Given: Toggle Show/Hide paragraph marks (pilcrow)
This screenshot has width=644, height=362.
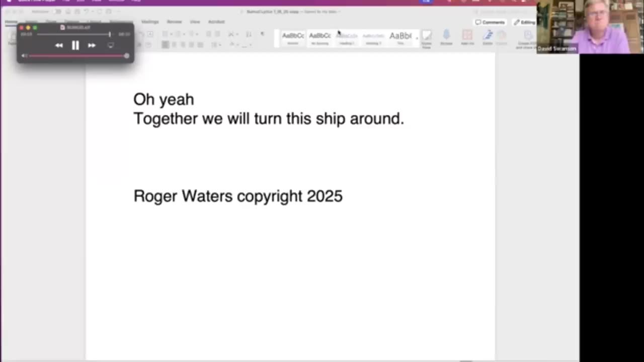Looking at the screenshot, I should click(262, 34).
